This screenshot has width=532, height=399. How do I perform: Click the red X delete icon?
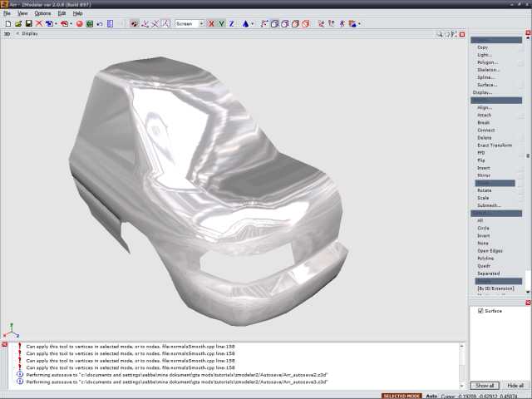(x=38, y=24)
